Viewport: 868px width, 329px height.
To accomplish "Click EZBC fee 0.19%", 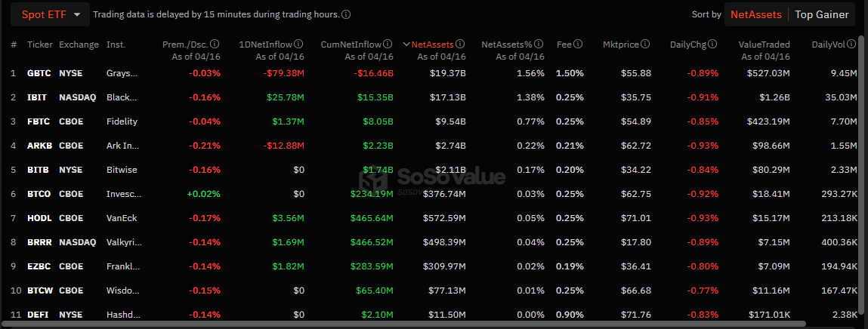I will (570, 266).
